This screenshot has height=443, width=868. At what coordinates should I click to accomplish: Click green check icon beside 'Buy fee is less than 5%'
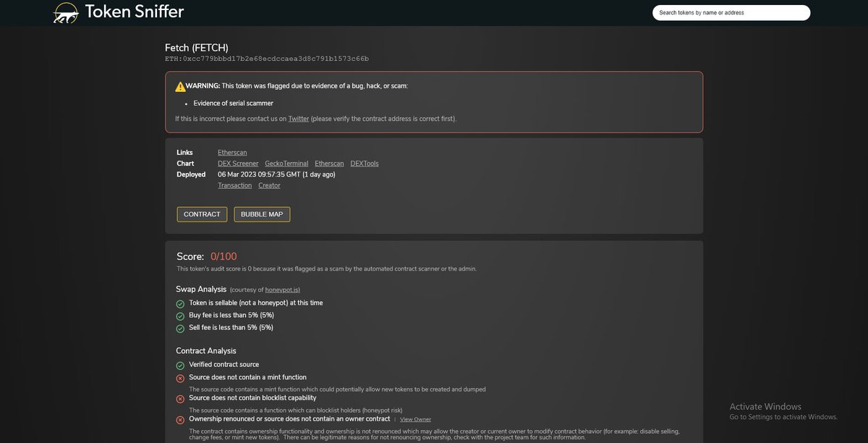tap(180, 316)
